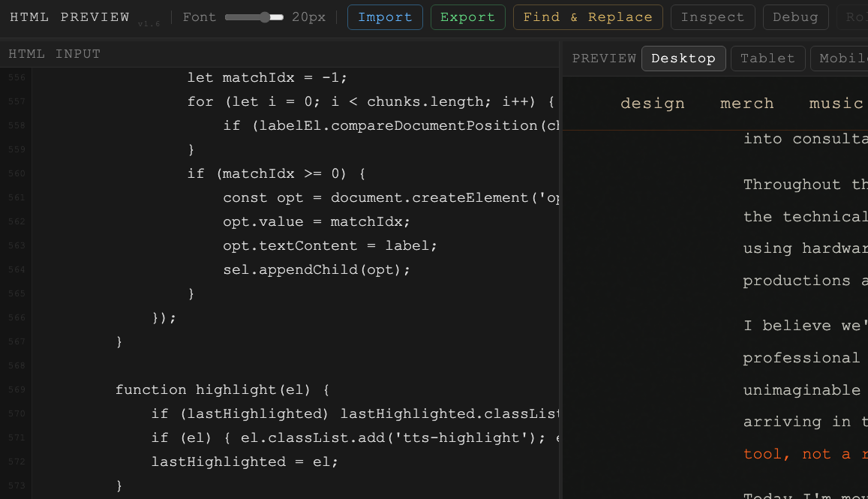Open the design navigation link

click(652, 104)
